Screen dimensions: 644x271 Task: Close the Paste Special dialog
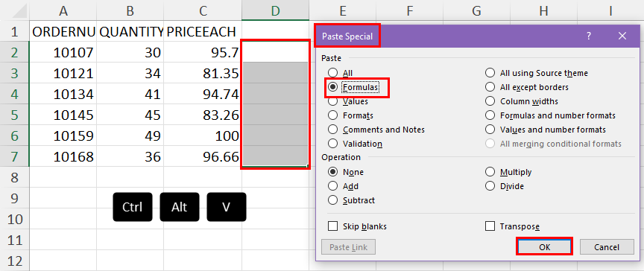tap(622, 36)
